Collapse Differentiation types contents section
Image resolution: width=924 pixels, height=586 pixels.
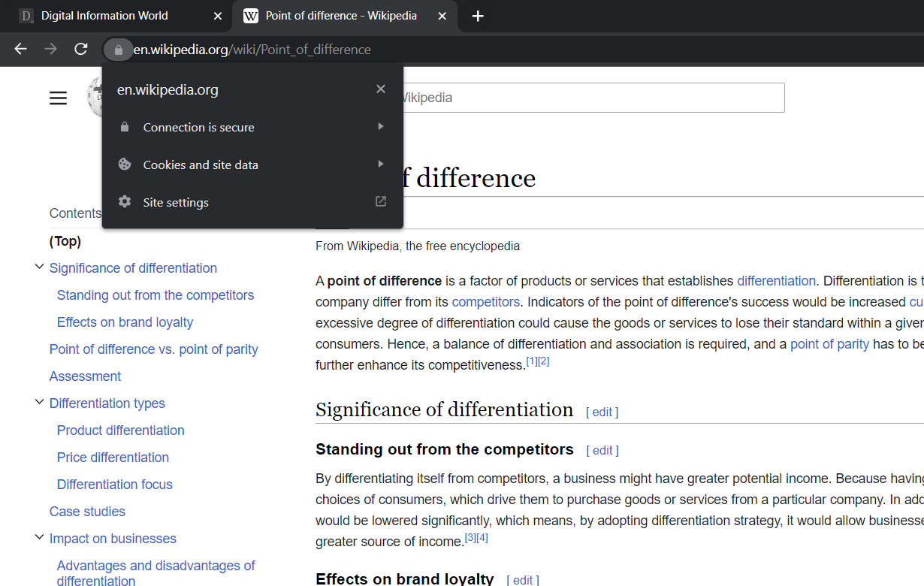(40, 402)
